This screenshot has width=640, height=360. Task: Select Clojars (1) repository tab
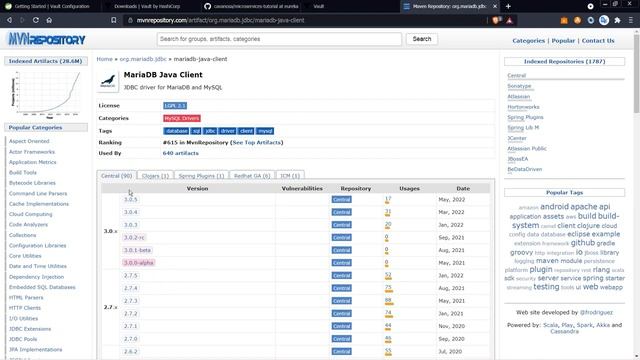[155, 176]
